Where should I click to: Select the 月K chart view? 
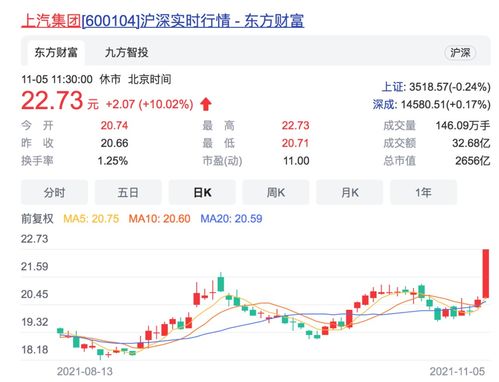pyautogui.click(x=349, y=192)
